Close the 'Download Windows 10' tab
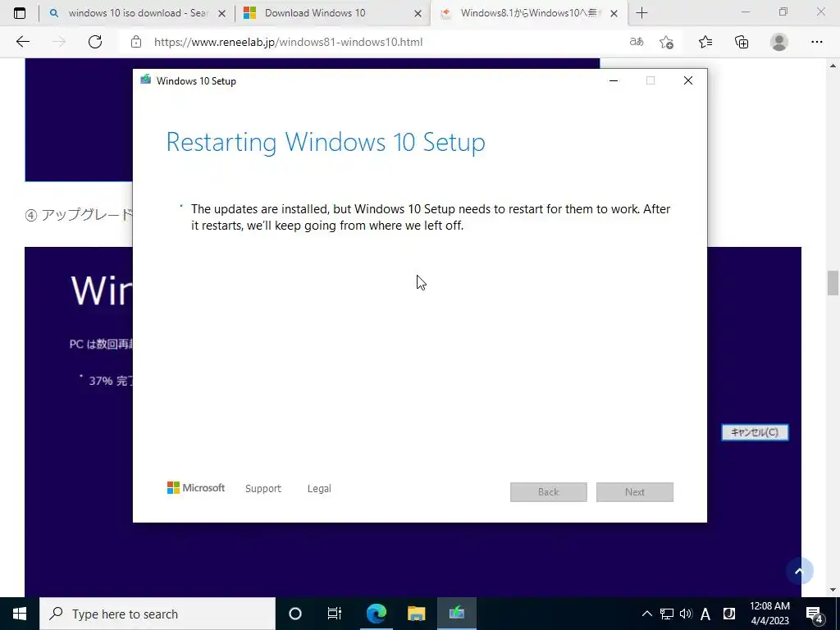Viewport: 840px width, 630px height. click(418, 13)
